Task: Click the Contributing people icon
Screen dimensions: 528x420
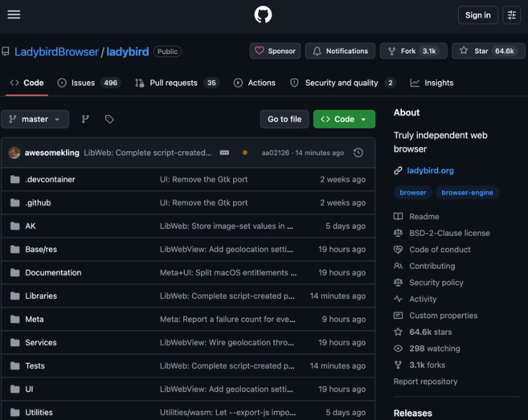Action: [398, 265]
